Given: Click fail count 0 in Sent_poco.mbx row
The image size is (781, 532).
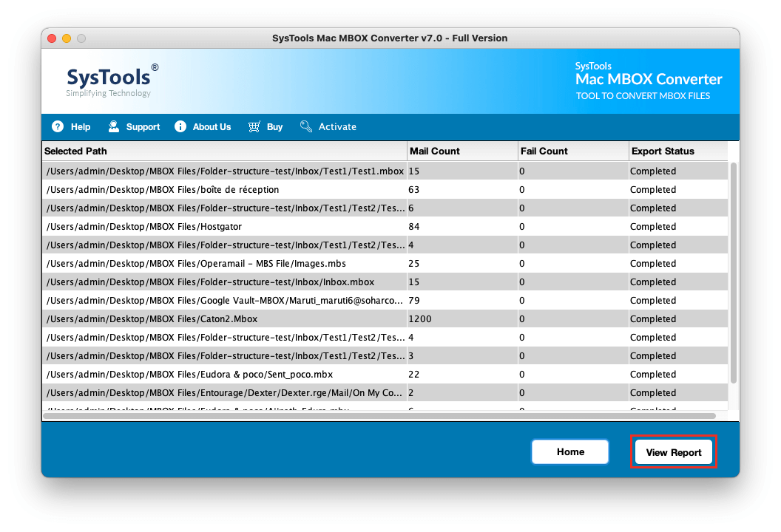Looking at the screenshot, I should (x=573, y=374).
